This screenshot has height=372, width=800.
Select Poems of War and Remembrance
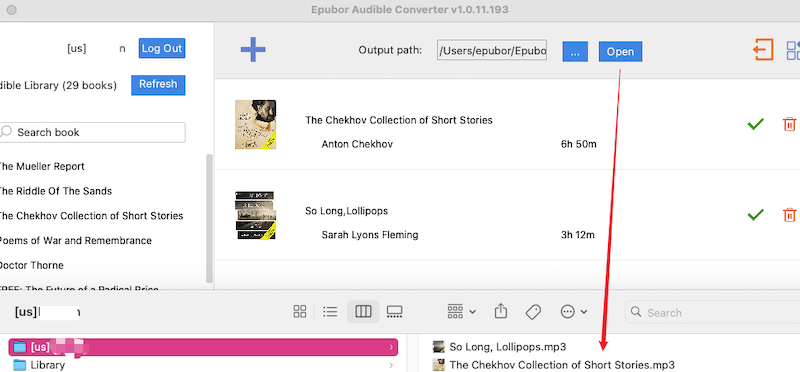click(x=75, y=240)
